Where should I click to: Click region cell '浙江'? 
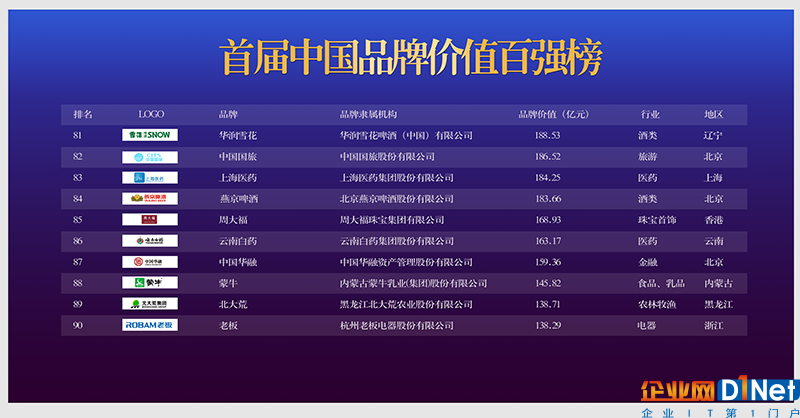coord(714,325)
